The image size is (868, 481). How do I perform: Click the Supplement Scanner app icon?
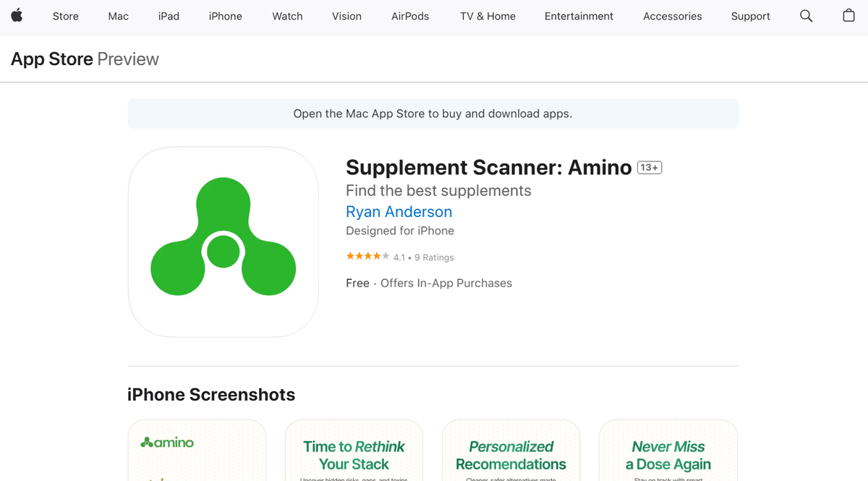(x=223, y=242)
